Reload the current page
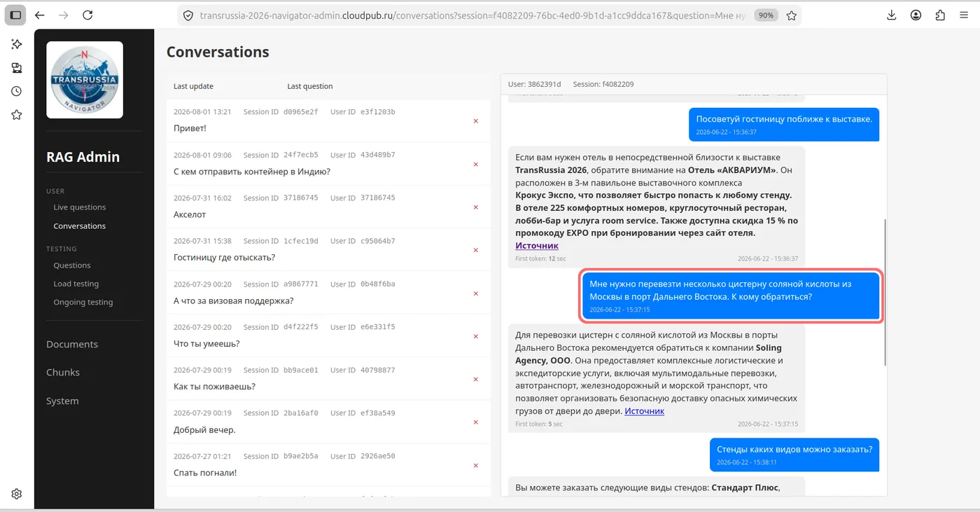 [x=87, y=15]
